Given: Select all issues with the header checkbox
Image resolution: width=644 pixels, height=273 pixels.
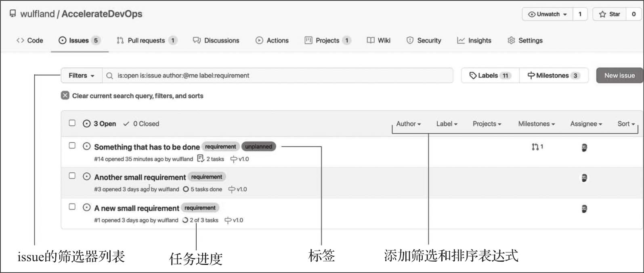Looking at the screenshot, I should [x=72, y=123].
